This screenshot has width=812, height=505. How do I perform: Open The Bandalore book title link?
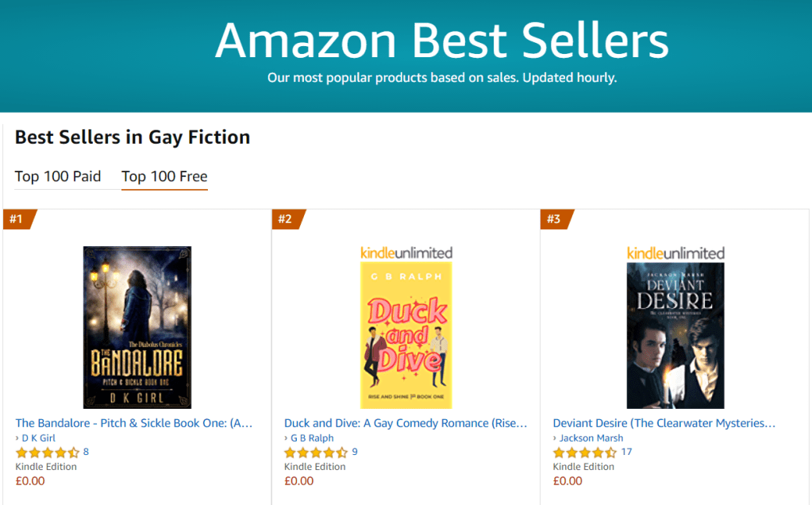point(134,423)
